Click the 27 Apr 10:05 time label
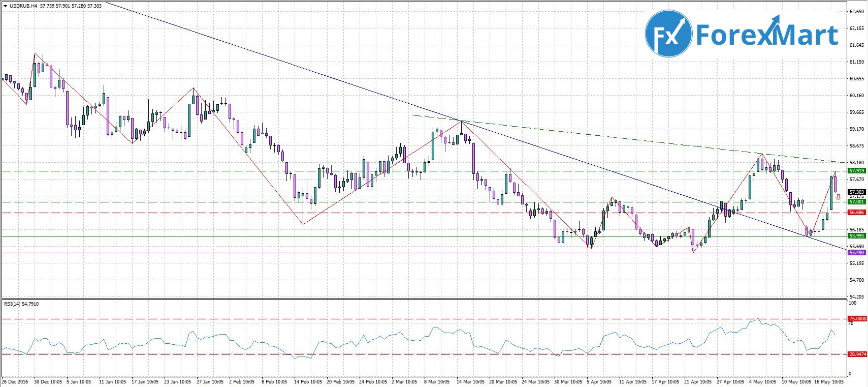 (730, 382)
